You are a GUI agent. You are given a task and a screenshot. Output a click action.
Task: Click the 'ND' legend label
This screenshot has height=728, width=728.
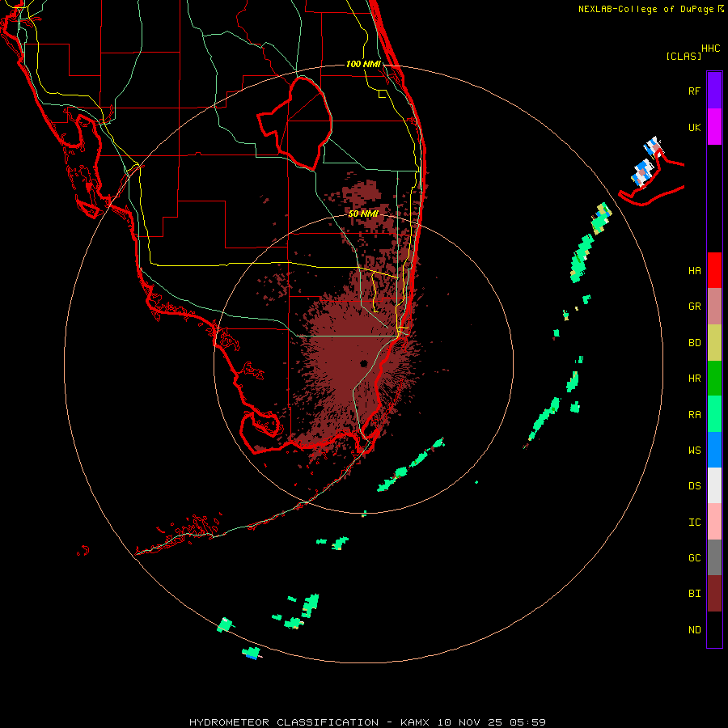click(694, 630)
